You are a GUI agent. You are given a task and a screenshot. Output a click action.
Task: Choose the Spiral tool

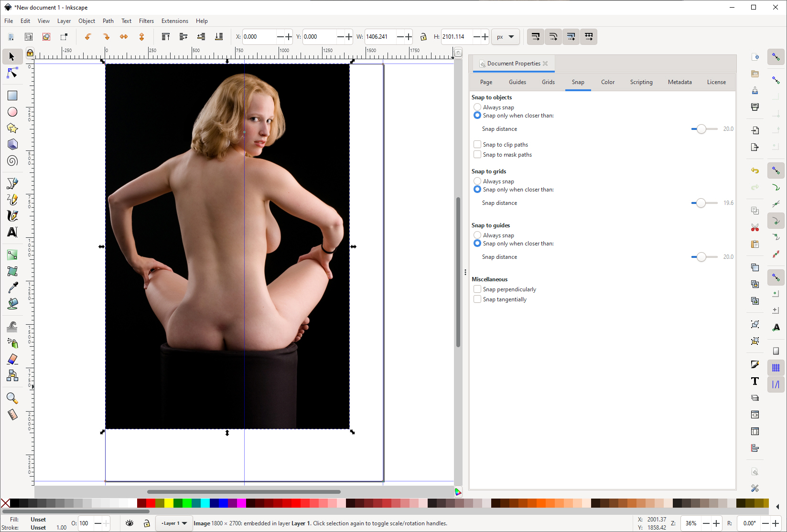click(x=12, y=161)
